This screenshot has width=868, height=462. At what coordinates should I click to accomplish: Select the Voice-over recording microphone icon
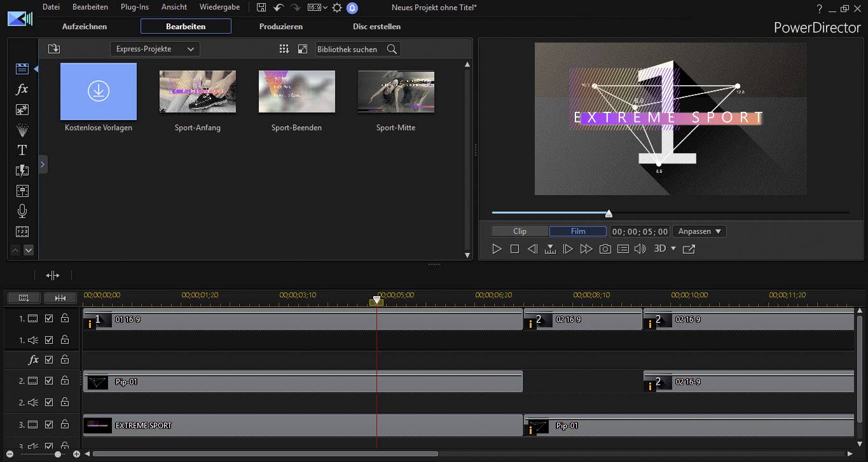pos(22,210)
